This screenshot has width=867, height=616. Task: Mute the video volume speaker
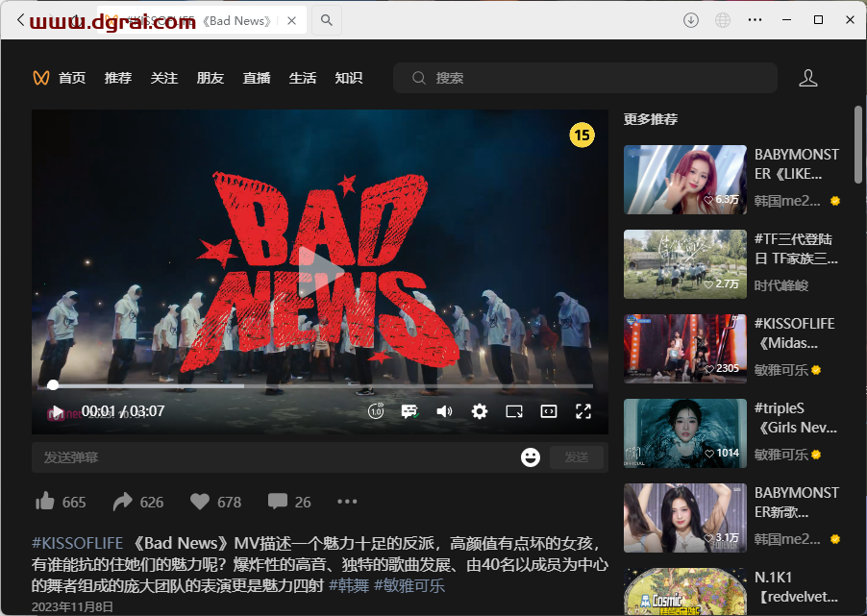(444, 411)
